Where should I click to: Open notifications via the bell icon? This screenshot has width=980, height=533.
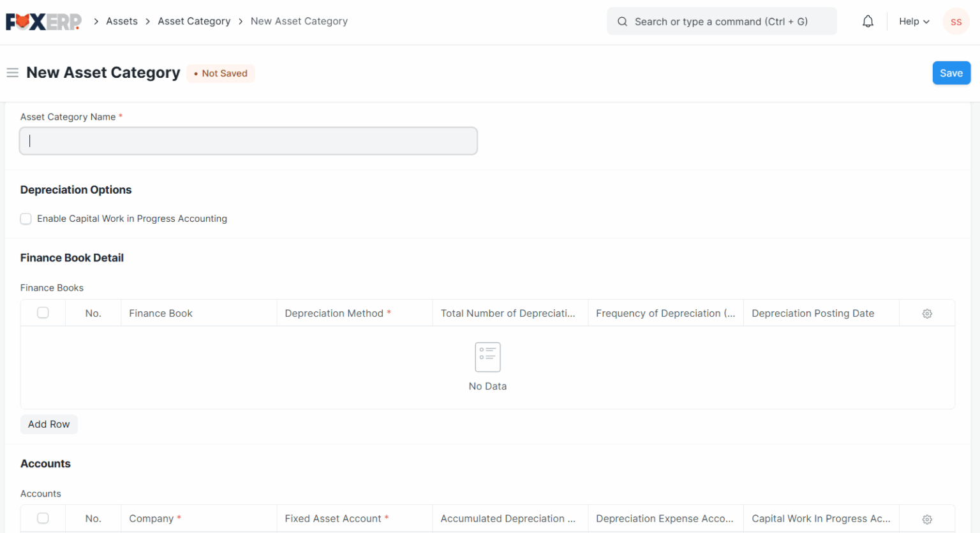[x=868, y=20]
